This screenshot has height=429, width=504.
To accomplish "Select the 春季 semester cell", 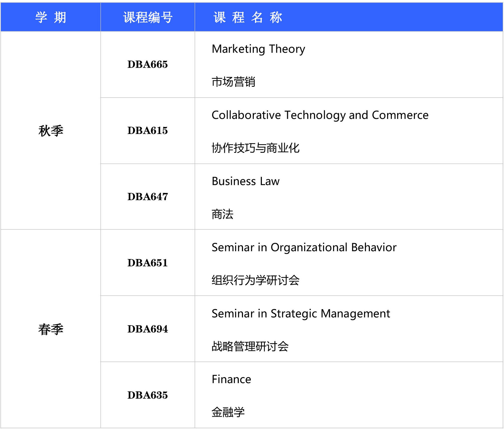I will [51, 329].
